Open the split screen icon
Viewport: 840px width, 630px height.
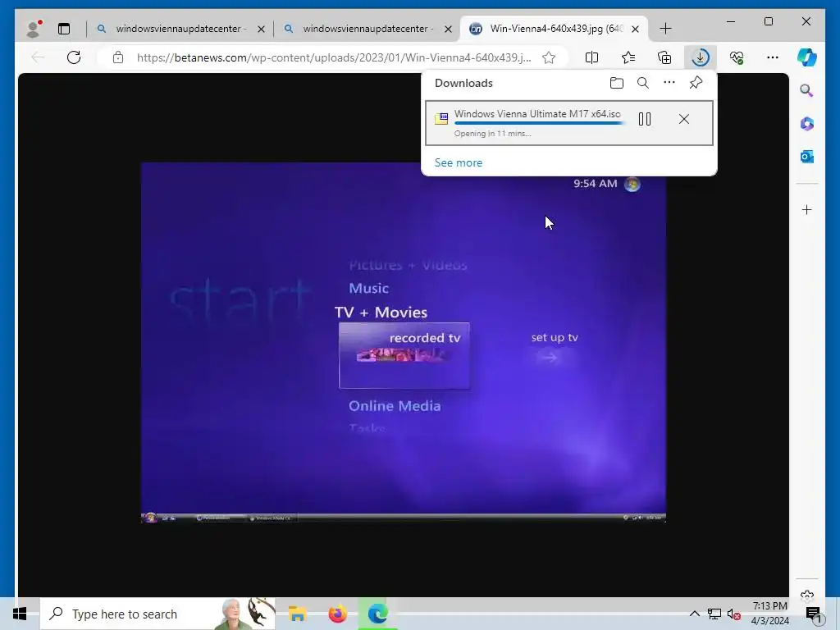pyautogui.click(x=591, y=57)
